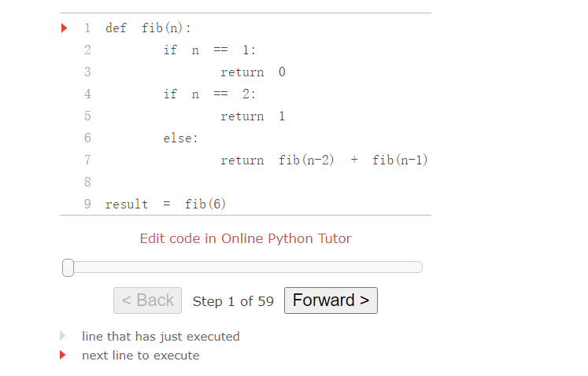This screenshot has height=376, width=588.
Task: Click line number 9 in the gutter
Action: click(x=87, y=204)
